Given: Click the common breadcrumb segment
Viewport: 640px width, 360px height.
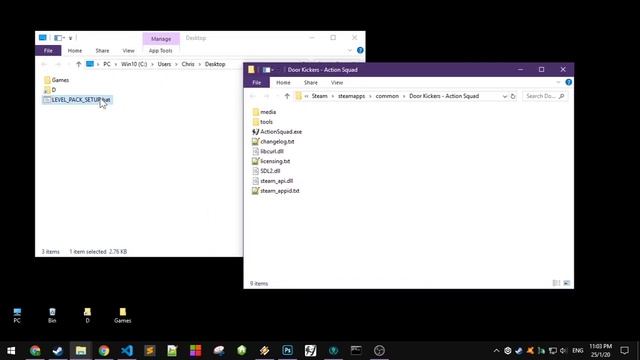Looking at the screenshot, I should point(387,96).
